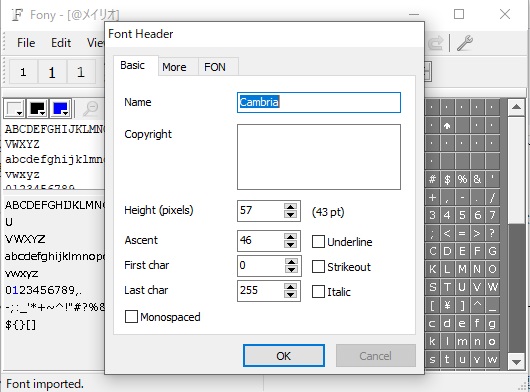530x392 pixels.
Task: Confirm the dialog with OK button
Action: coord(284,356)
